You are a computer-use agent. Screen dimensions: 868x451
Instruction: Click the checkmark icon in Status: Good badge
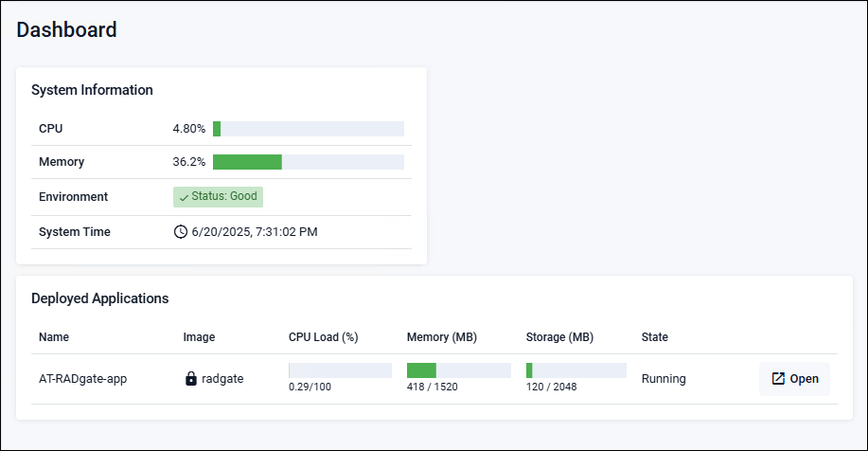click(x=184, y=197)
